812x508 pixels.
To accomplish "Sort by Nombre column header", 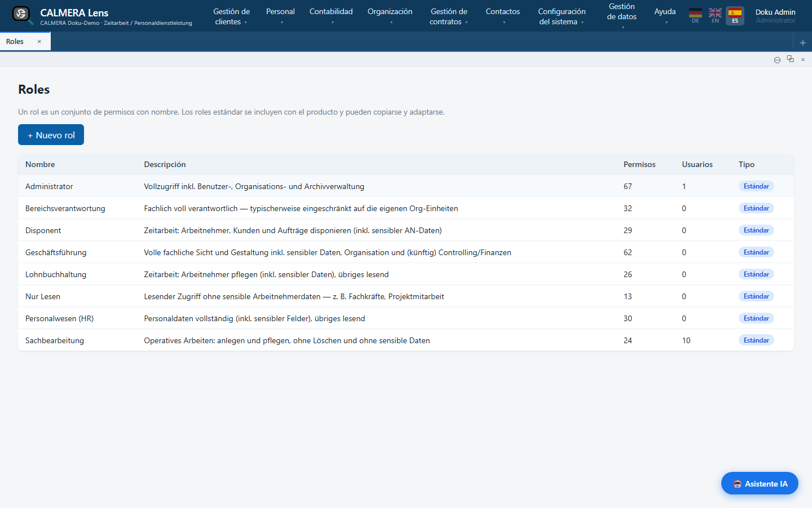I will [x=40, y=164].
